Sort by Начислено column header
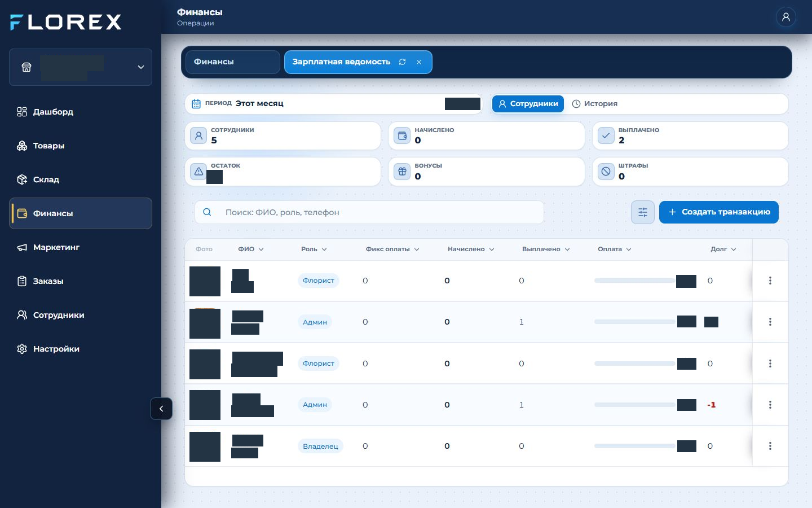This screenshot has height=508, width=812. click(471, 249)
